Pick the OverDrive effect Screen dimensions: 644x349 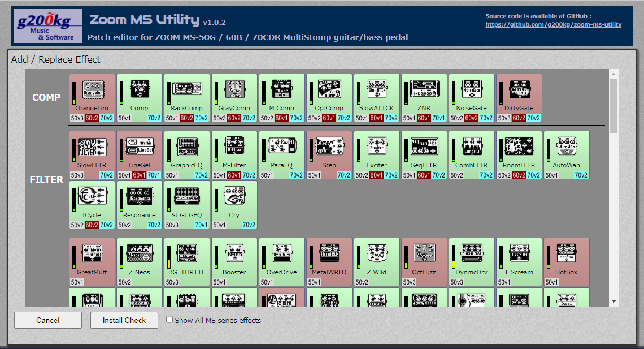tap(282, 262)
